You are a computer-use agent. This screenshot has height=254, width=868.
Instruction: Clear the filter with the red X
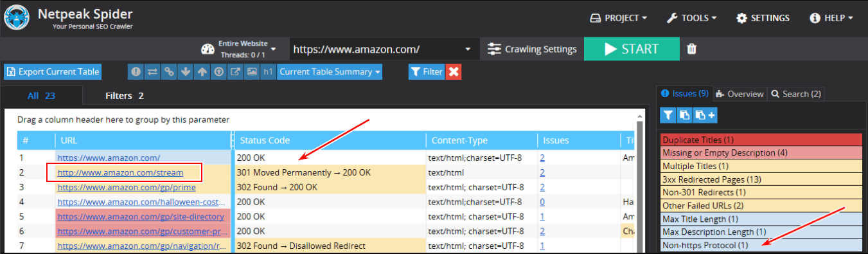point(454,71)
